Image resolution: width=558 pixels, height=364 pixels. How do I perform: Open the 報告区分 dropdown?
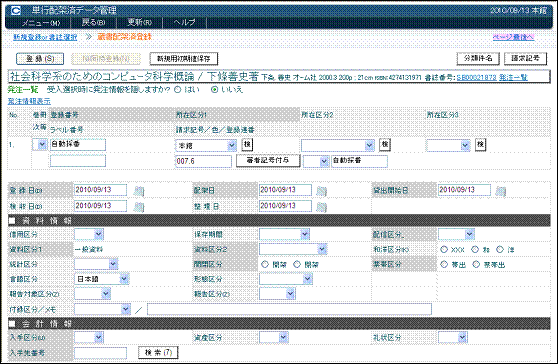277,294
